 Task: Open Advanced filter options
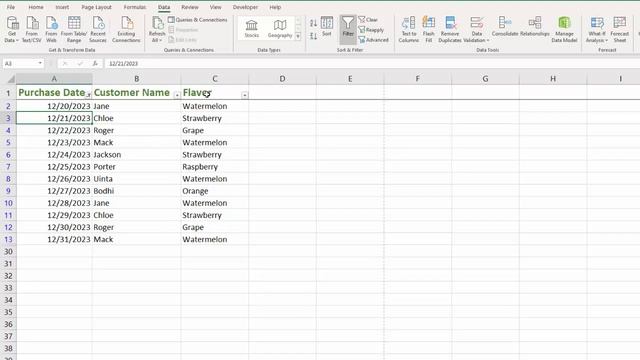coord(373,40)
